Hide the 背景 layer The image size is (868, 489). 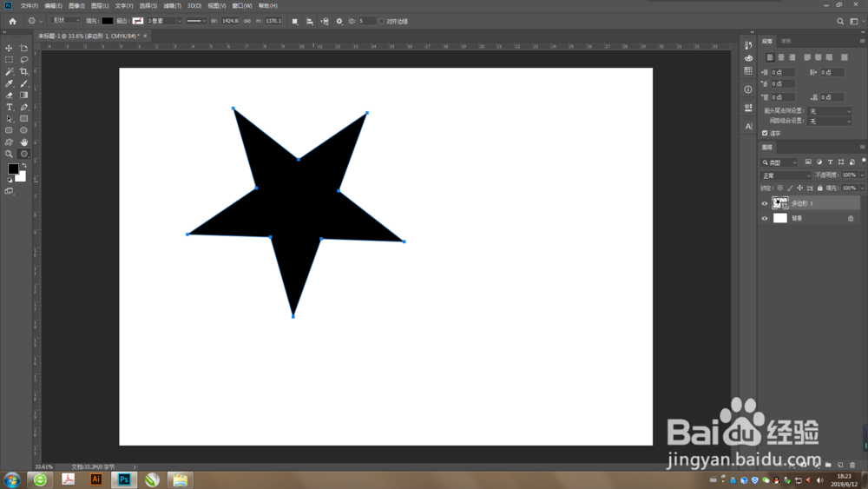(x=765, y=218)
